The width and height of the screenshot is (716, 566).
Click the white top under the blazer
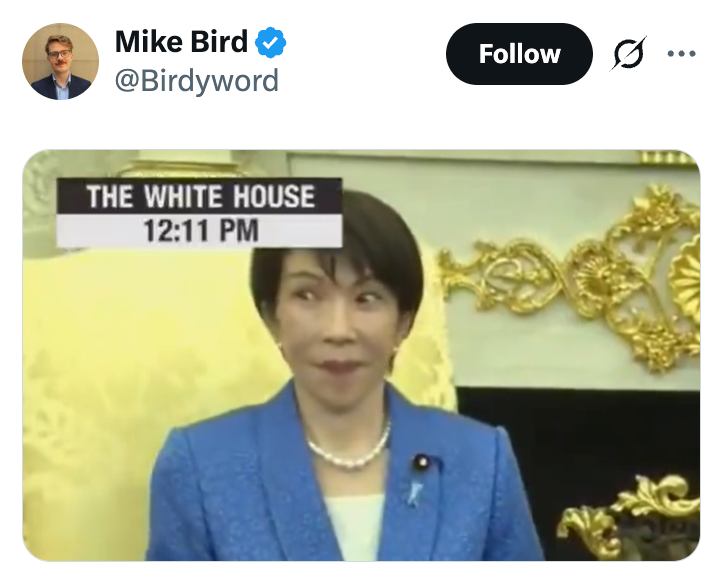coord(354,527)
